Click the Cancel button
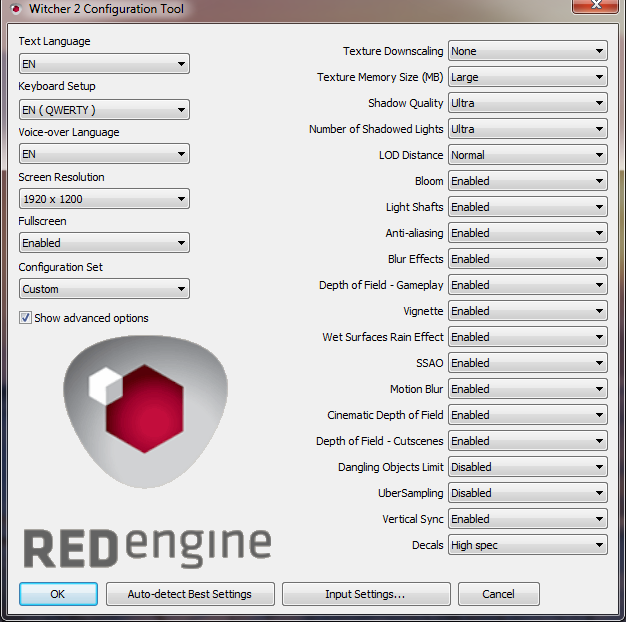 [499, 594]
